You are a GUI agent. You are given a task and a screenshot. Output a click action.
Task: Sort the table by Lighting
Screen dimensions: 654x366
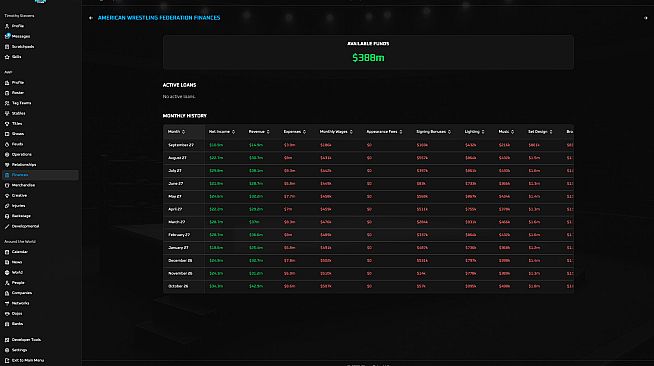[x=474, y=132]
